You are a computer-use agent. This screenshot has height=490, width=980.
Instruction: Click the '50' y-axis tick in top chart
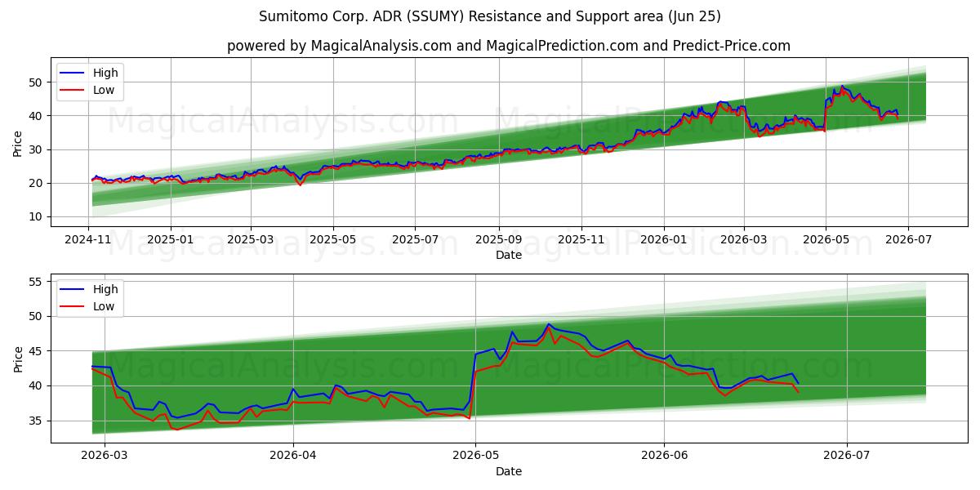click(x=38, y=82)
